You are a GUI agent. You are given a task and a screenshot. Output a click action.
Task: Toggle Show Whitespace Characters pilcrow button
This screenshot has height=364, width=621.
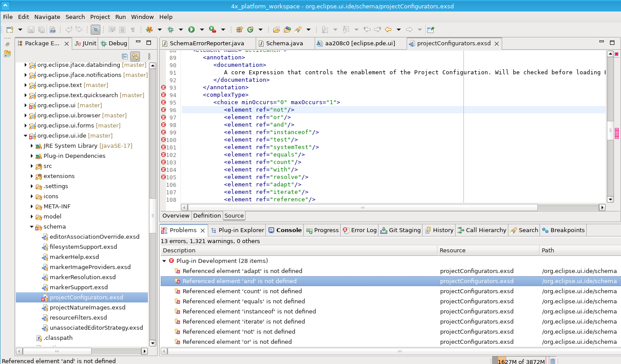pos(132,29)
